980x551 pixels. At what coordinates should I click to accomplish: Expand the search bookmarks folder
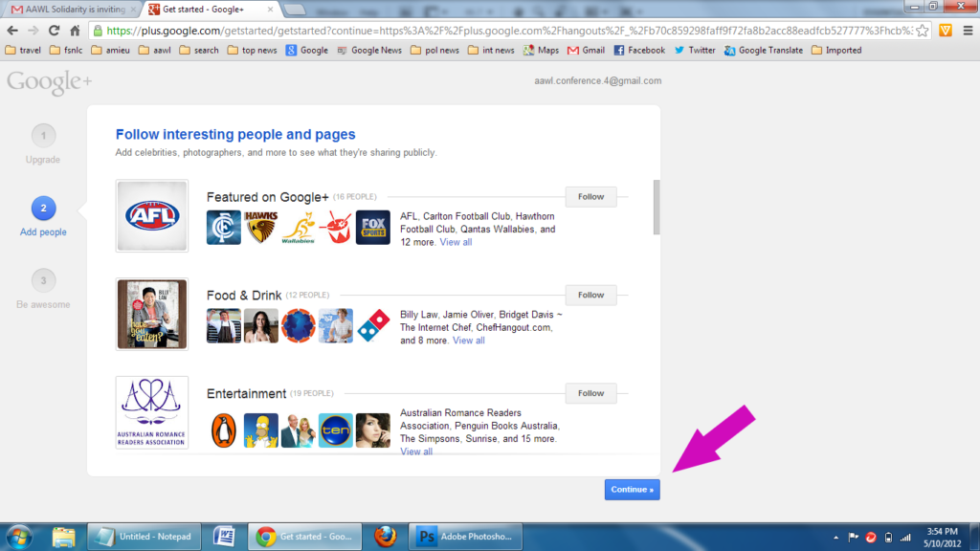coord(199,50)
